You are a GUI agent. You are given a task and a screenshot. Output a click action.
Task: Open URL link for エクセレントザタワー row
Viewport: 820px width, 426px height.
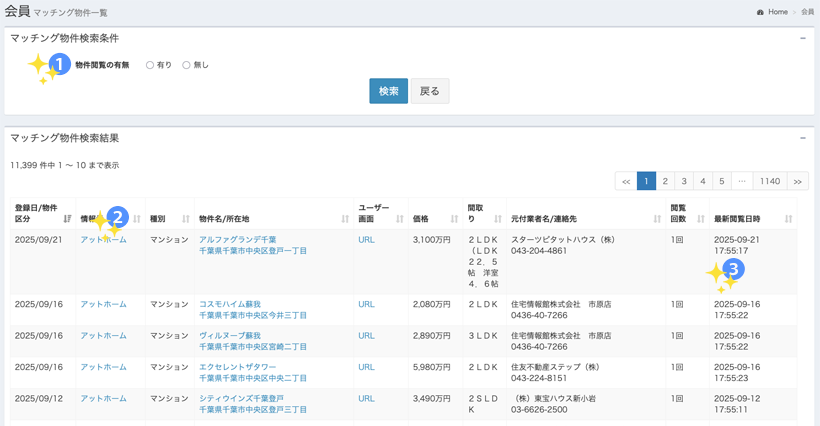[367, 367]
